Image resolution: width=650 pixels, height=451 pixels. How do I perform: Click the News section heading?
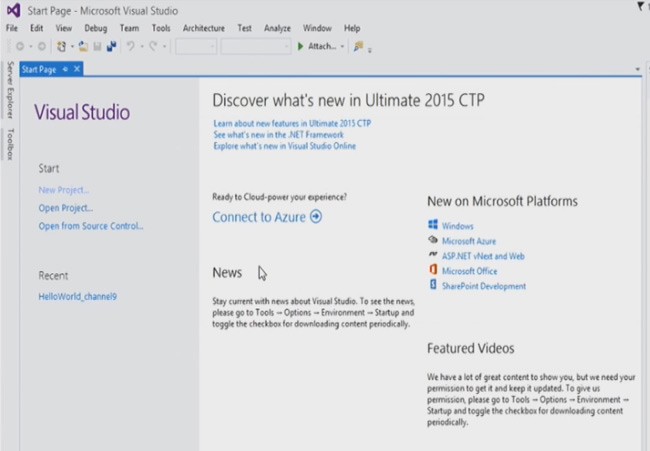tap(227, 273)
